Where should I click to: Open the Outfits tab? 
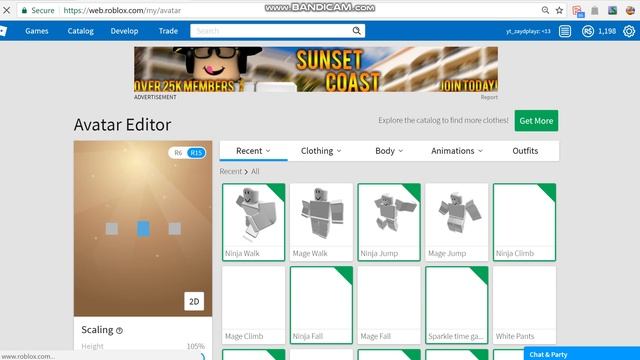coord(525,151)
